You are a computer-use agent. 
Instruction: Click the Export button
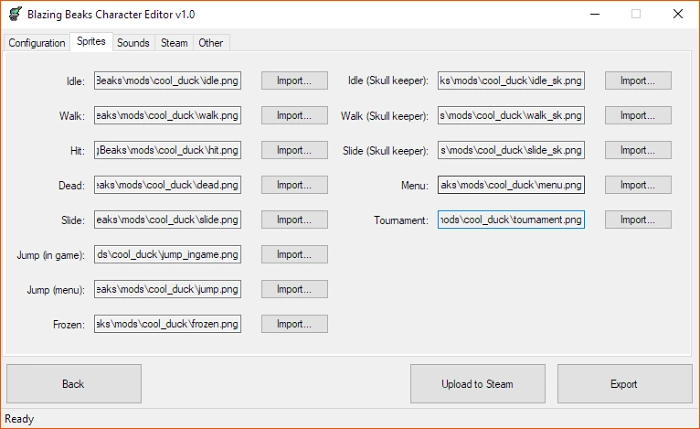pos(623,384)
